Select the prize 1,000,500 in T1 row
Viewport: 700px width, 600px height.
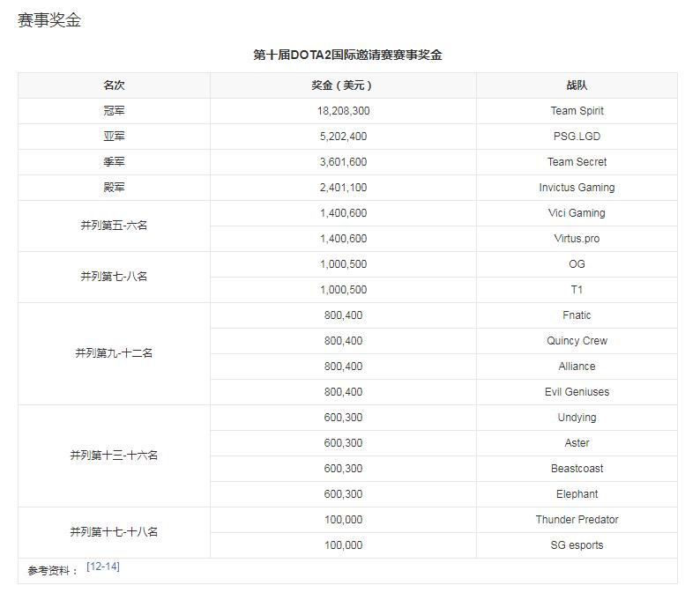coord(343,290)
